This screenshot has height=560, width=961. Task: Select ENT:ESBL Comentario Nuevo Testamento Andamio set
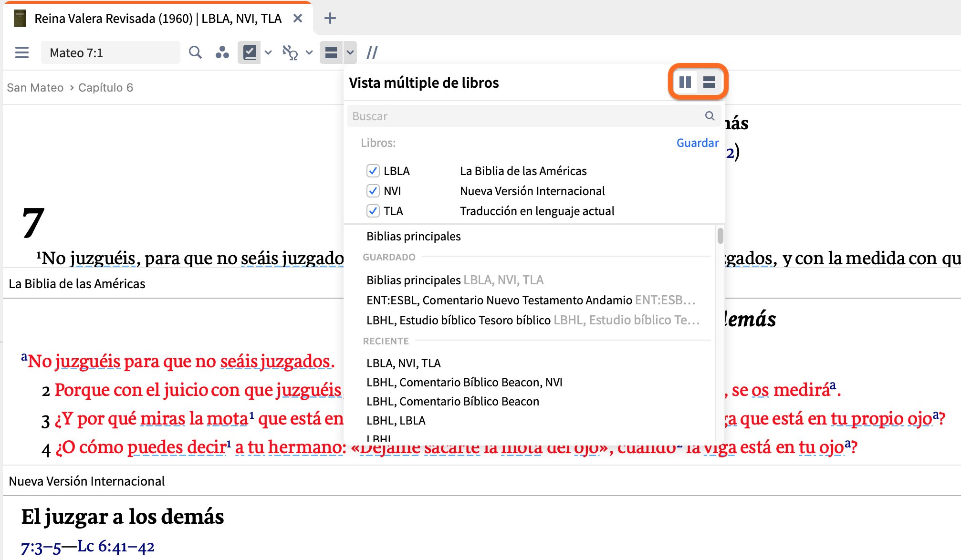click(531, 300)
